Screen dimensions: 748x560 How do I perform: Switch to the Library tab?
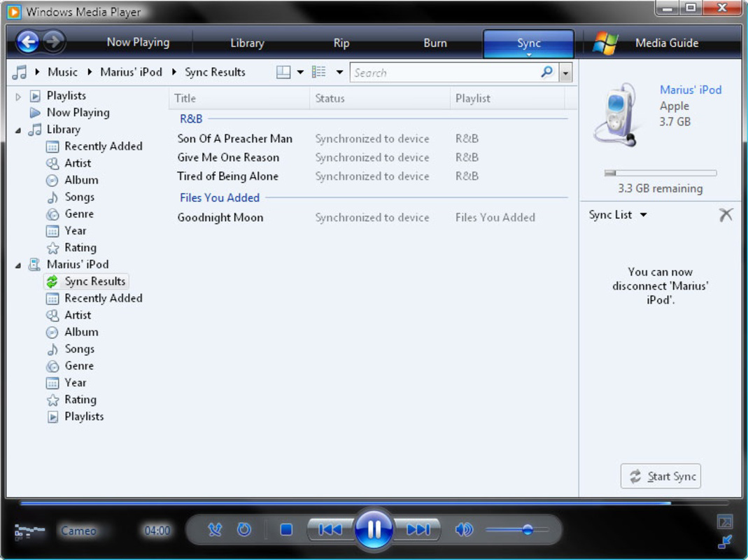(247, 43)
